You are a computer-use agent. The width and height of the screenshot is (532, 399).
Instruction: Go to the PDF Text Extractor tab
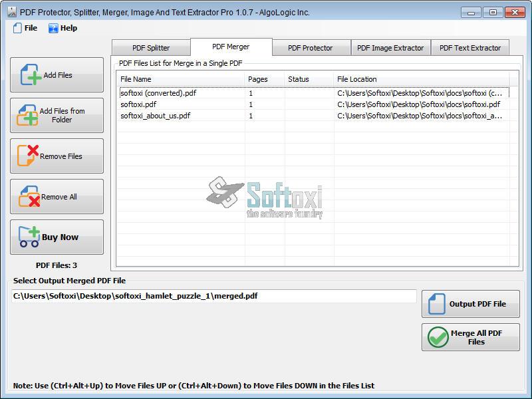coord(470,48)
